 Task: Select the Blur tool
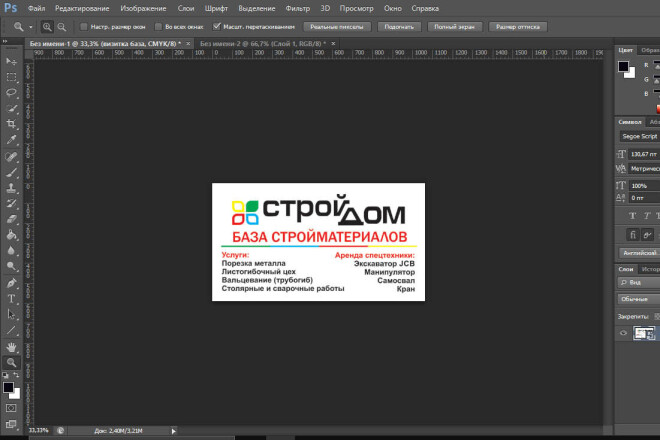[11, 251]
